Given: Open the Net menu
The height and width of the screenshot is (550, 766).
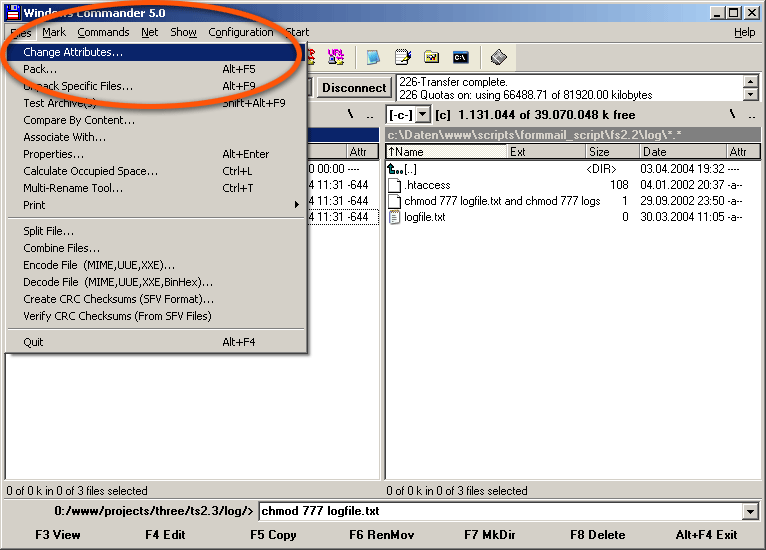Looking at the screenshot, I should pyautogui.click(x=149, y=32).
